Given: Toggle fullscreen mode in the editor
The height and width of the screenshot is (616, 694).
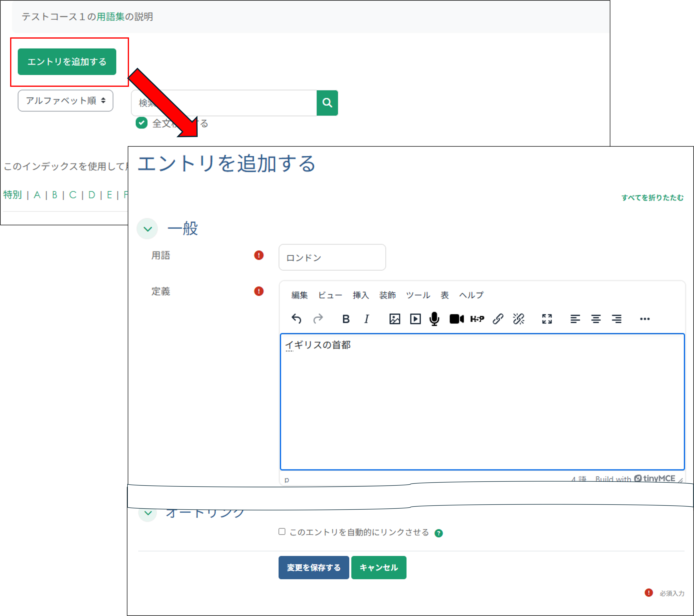Looking at the screenshot, I should (547, 319).
